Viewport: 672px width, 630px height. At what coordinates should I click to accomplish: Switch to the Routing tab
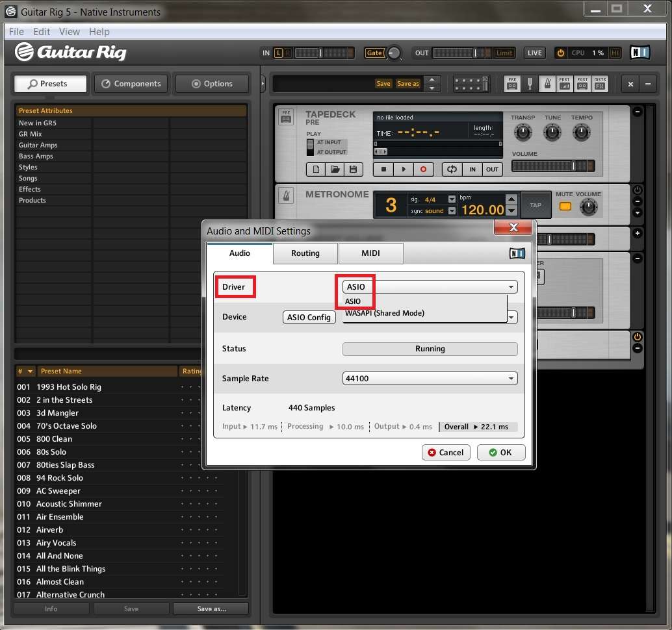(x=305, y=253)
